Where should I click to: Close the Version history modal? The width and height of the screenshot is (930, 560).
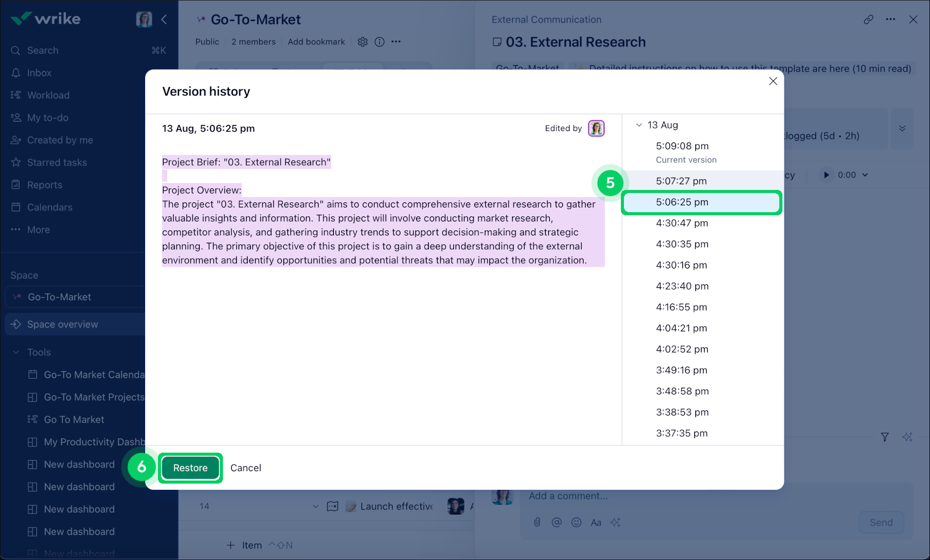click(773, 81)
